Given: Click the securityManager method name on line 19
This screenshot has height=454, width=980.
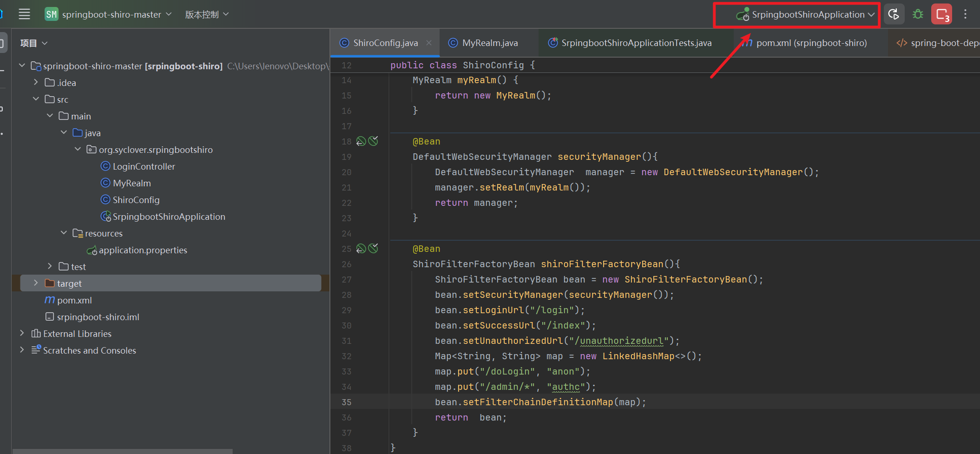Looking at the screenshot, I should 599,157.
